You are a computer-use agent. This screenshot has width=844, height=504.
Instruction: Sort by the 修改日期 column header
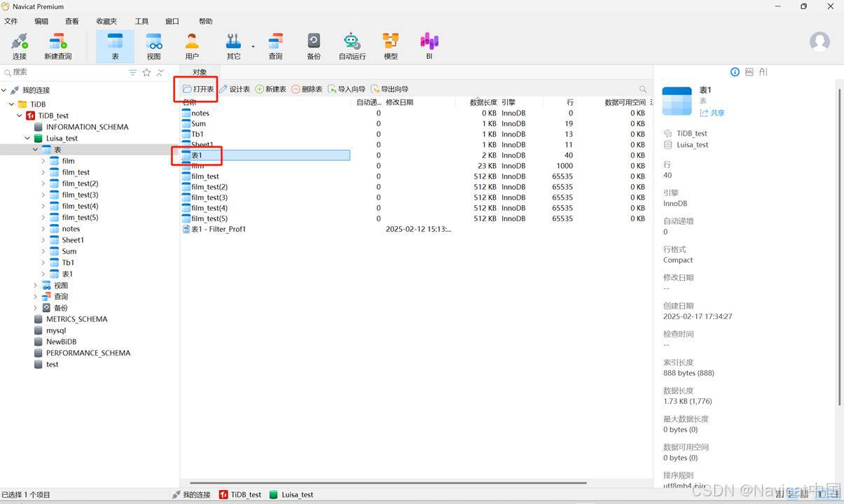399,102
